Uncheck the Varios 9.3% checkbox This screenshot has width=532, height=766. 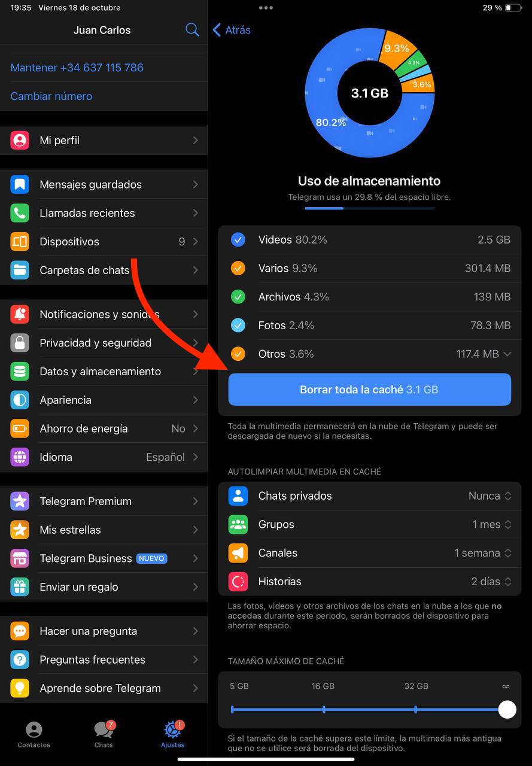(x=238, y=268)
